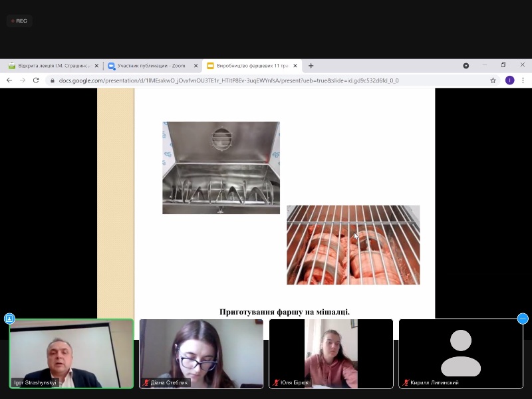Close the Виробництво фаршевих tab

295,66
